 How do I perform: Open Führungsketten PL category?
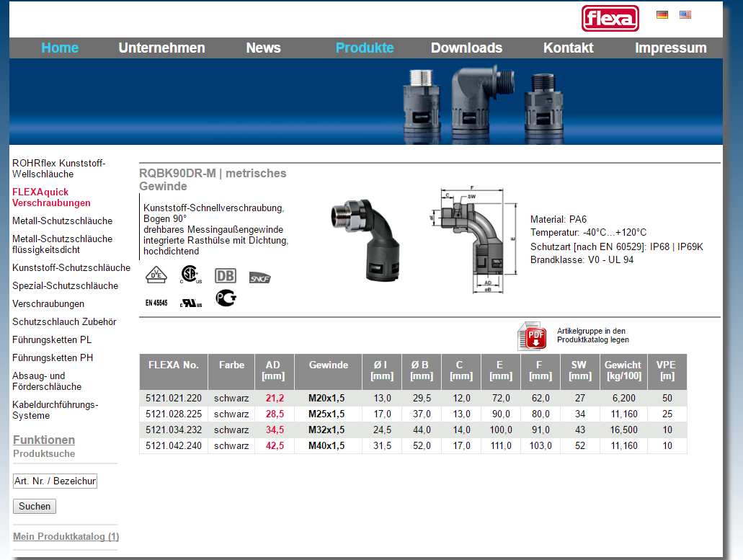click(52, 339)
